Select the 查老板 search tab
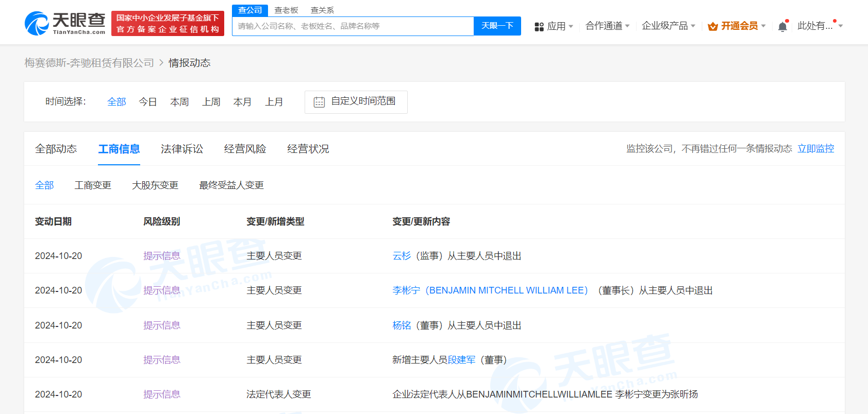The height and width of the screenshot is (414, 868). point(286,10)
